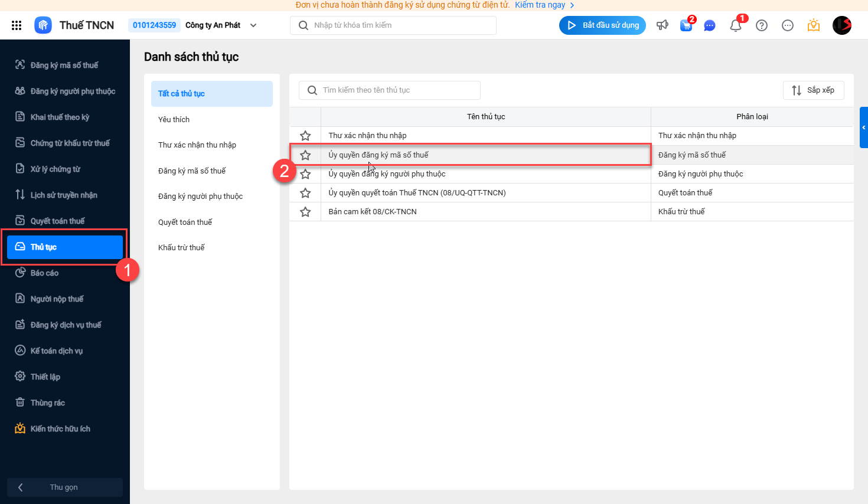Image resolution: width=868 pixels, height=504 pixels.
Task: Open the user profile avatar
Action: [x=841, y=25]
